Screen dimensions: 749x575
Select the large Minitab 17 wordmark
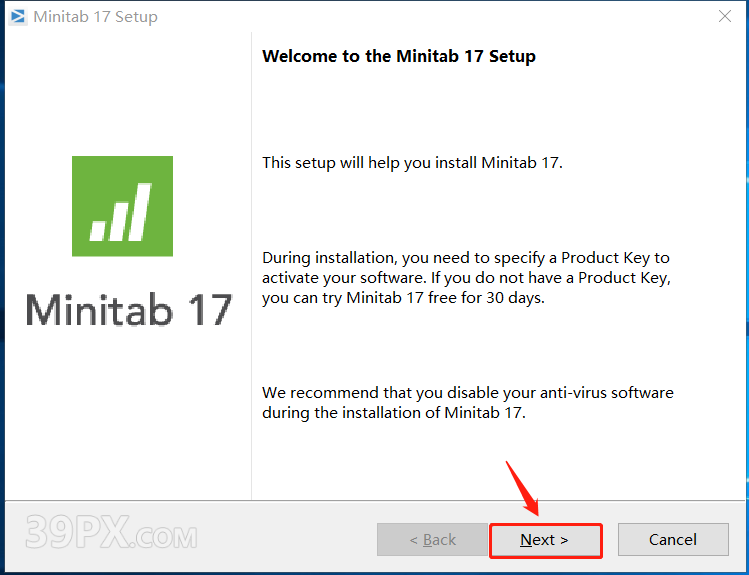pos(129,310)
